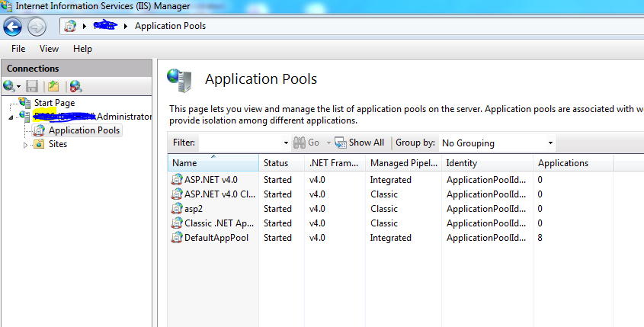
Task: Click the server icon in address bar
Action: tap(70, 26)
